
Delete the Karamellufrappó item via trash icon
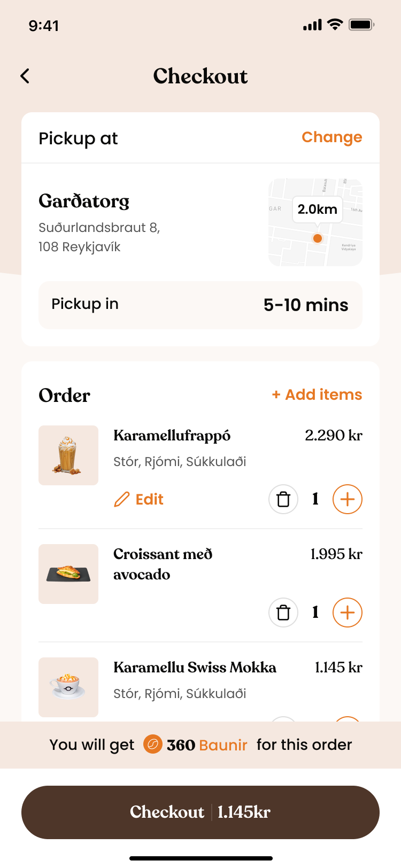pos(283,499)
